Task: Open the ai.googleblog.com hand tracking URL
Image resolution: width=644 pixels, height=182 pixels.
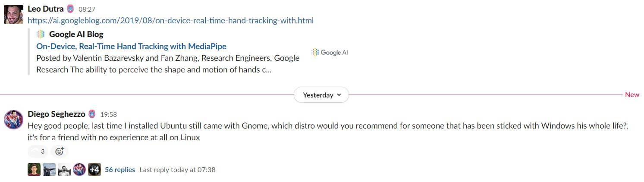Action: (x=170, y=20)
